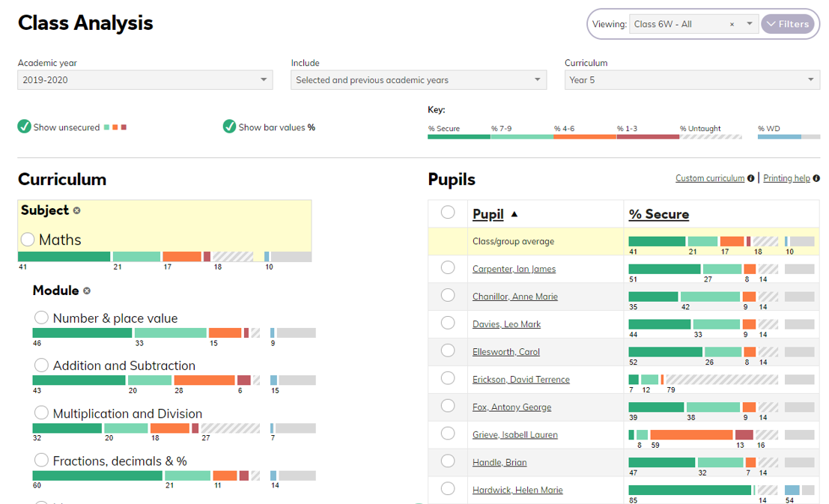Open the Filters button
Screen dimensions: 829x504
click(x=787, y=24)
